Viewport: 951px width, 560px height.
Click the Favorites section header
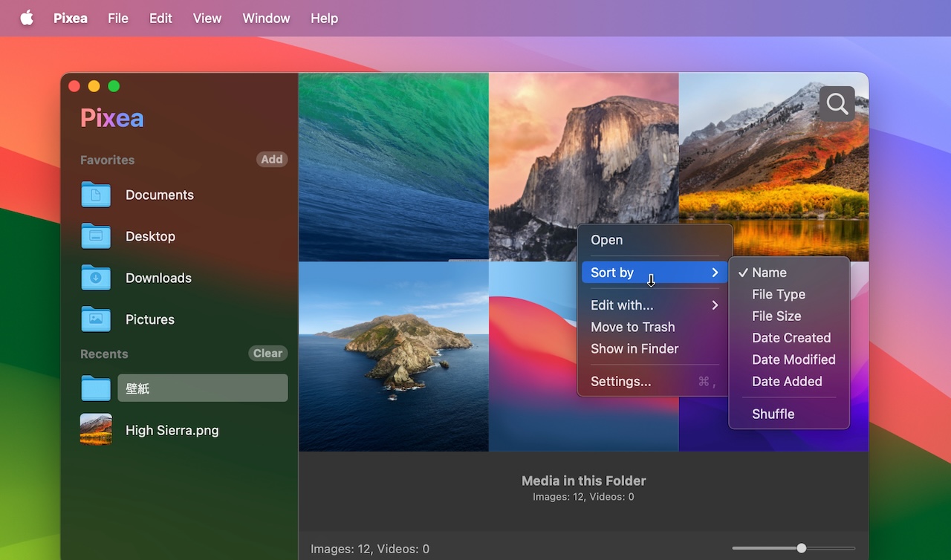[x=108, y=160]
